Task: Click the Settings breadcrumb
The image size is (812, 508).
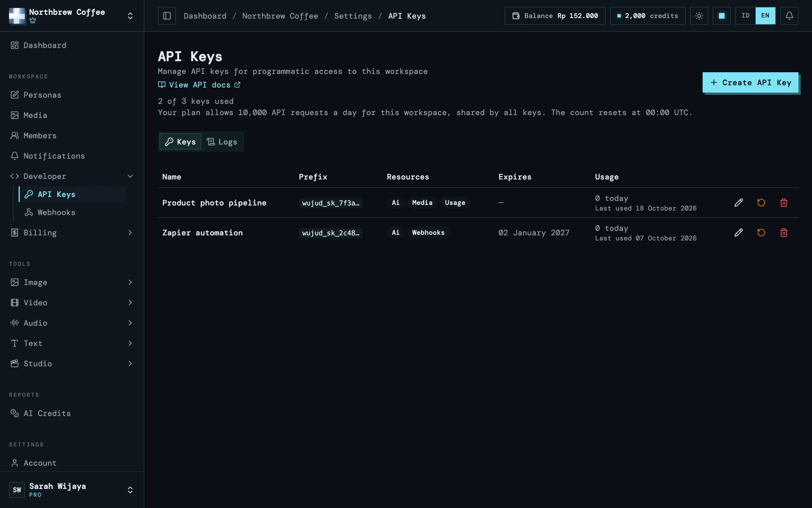Action: [353, 16]
